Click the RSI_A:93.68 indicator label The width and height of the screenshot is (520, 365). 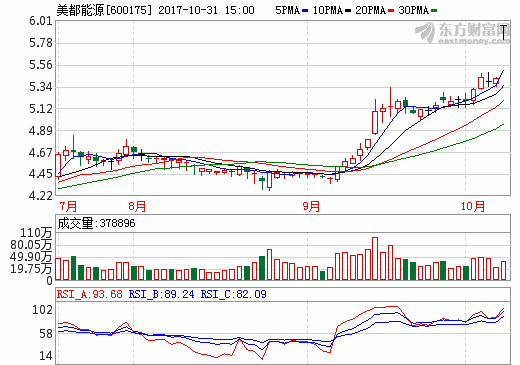pos(89,294)
